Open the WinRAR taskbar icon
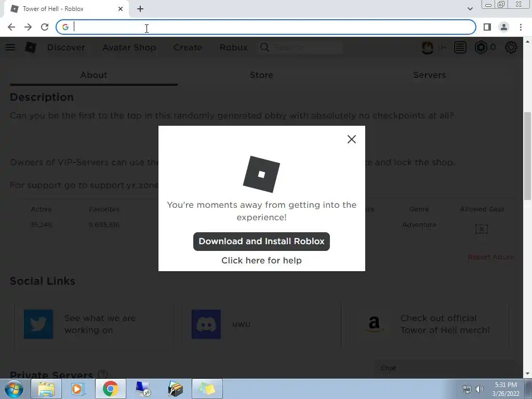Image resolution: width=532 pixels, height=399 pixels. (175, 389)
